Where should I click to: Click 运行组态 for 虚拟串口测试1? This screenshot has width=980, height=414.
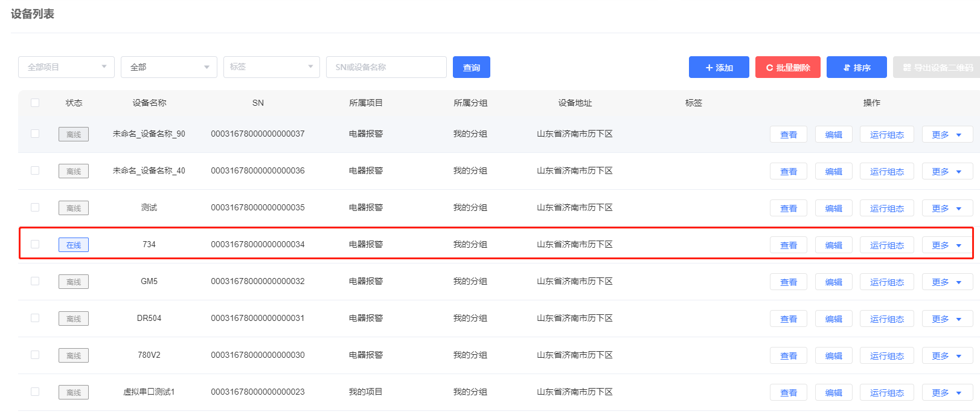tap(886, 393)
